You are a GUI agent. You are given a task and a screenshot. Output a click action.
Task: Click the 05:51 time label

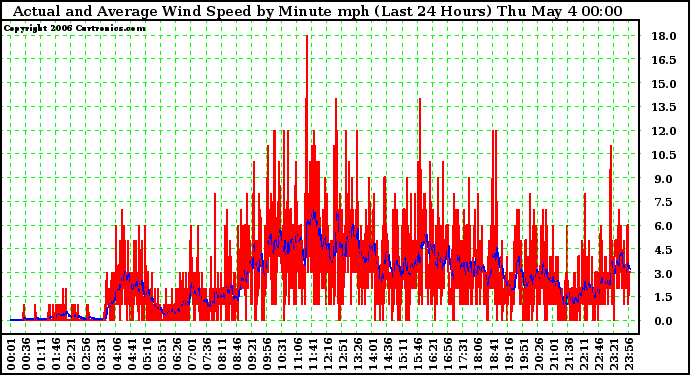162,355
